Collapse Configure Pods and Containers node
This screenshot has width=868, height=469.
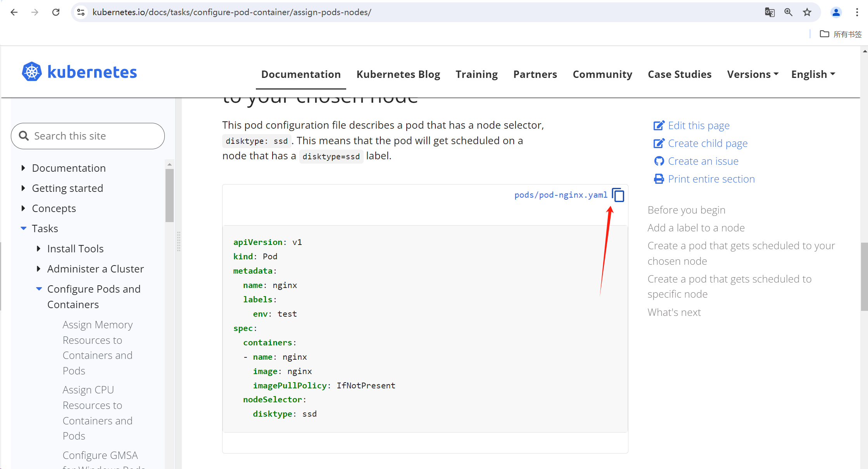(39, 289)
